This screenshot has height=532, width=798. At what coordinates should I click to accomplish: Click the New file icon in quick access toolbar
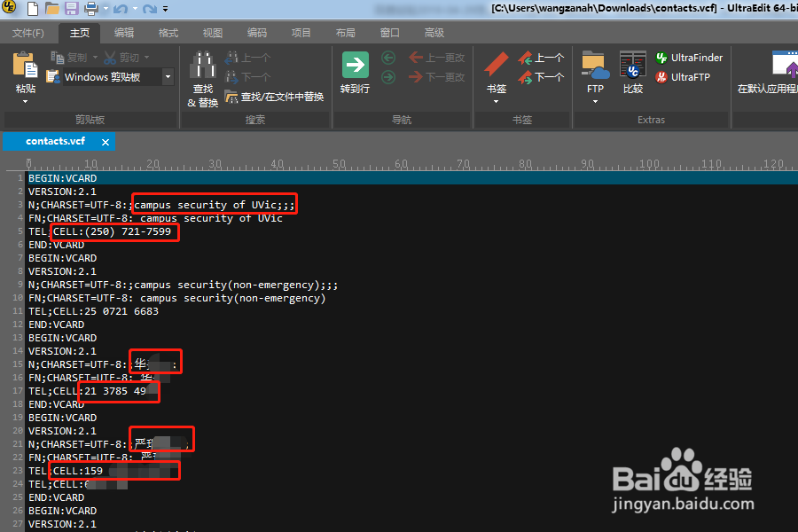pos(33,8)
